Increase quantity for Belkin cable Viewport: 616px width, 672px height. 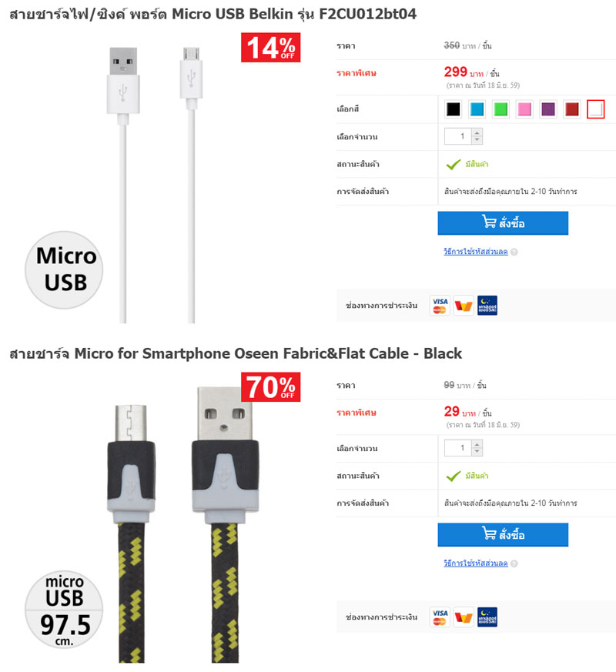(477, 133)
